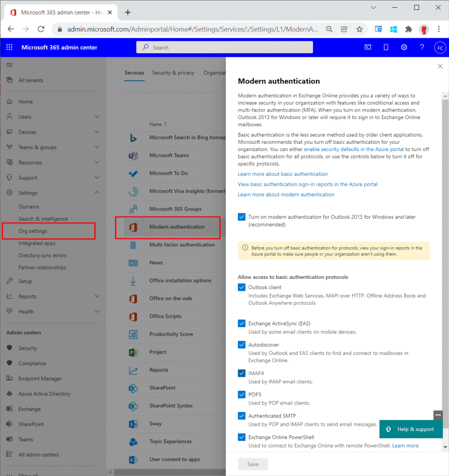Open the settings gear in header
Image resolution: width=449 pixels, height=476 pixels.
click(x=404, y=47)
